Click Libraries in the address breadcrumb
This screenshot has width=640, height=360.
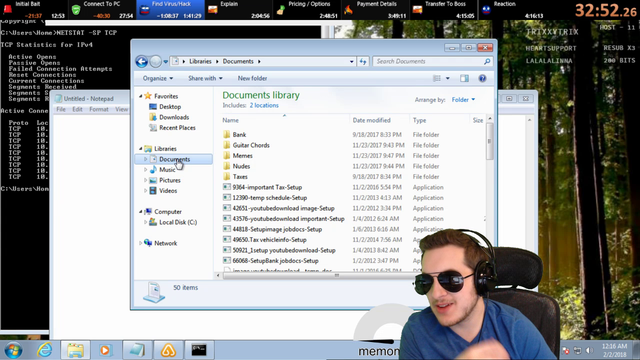tap(200, 62)
